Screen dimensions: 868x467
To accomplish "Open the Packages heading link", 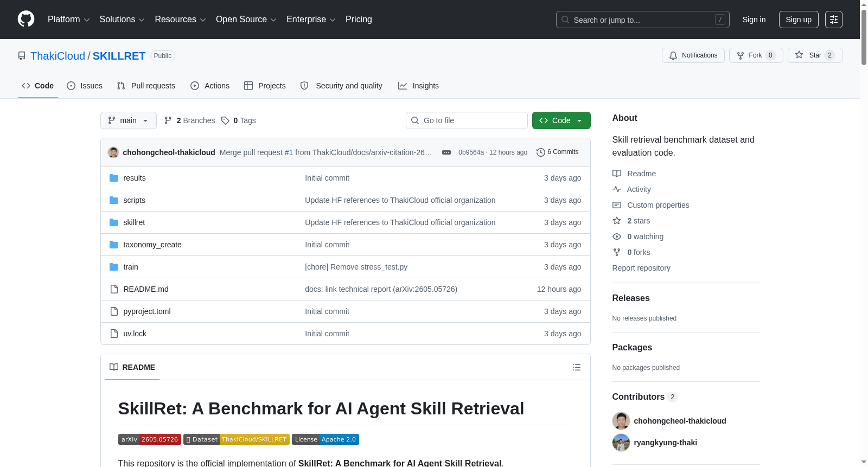I will click(x=632, y=348).
